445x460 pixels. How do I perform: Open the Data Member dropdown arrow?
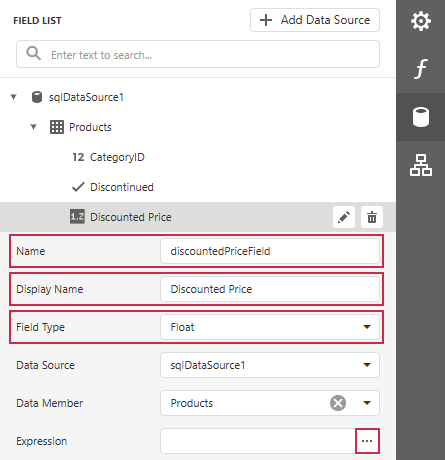point(367,403)
